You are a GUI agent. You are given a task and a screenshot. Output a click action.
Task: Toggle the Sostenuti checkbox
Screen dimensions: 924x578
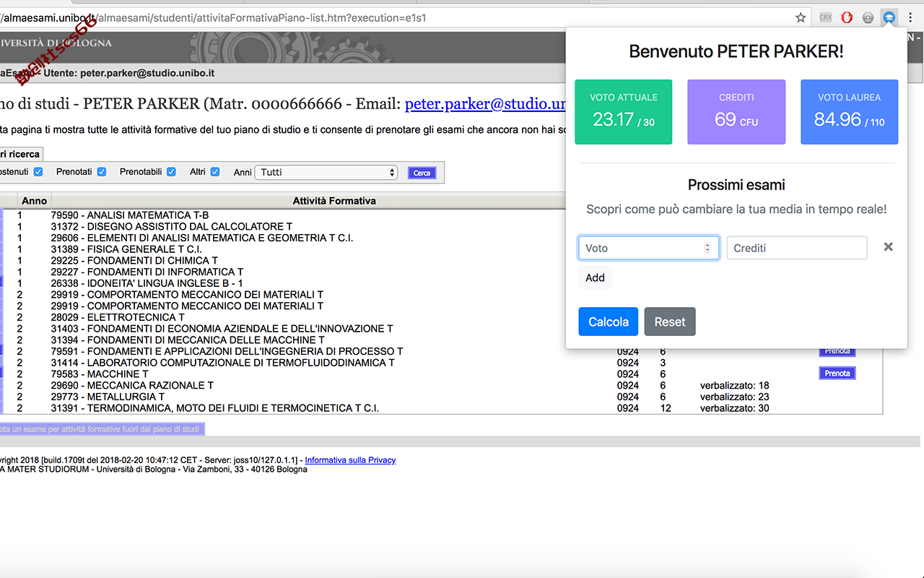coord(38,172)
